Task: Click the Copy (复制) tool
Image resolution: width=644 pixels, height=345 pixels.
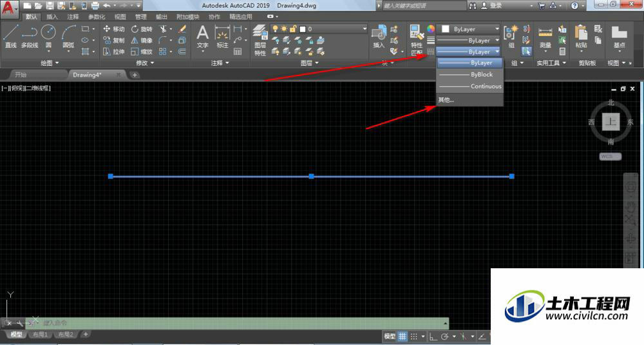Action: [x=114, y=40]
